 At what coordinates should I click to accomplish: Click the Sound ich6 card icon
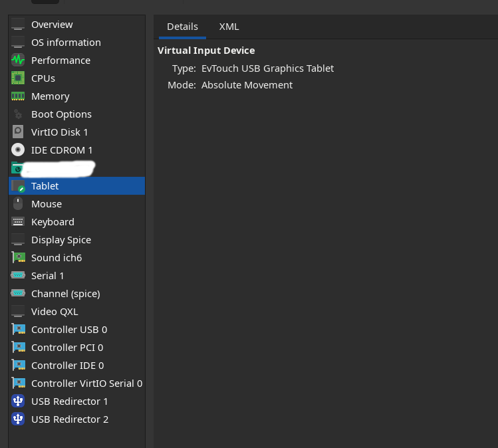coord(18,258)
